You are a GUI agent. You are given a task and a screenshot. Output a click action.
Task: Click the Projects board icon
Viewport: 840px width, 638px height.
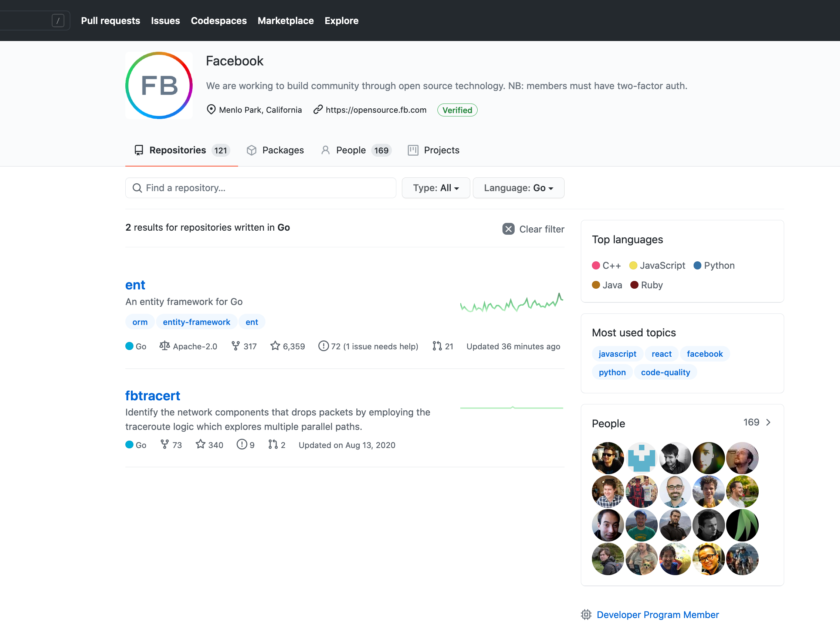coord(413,150)
